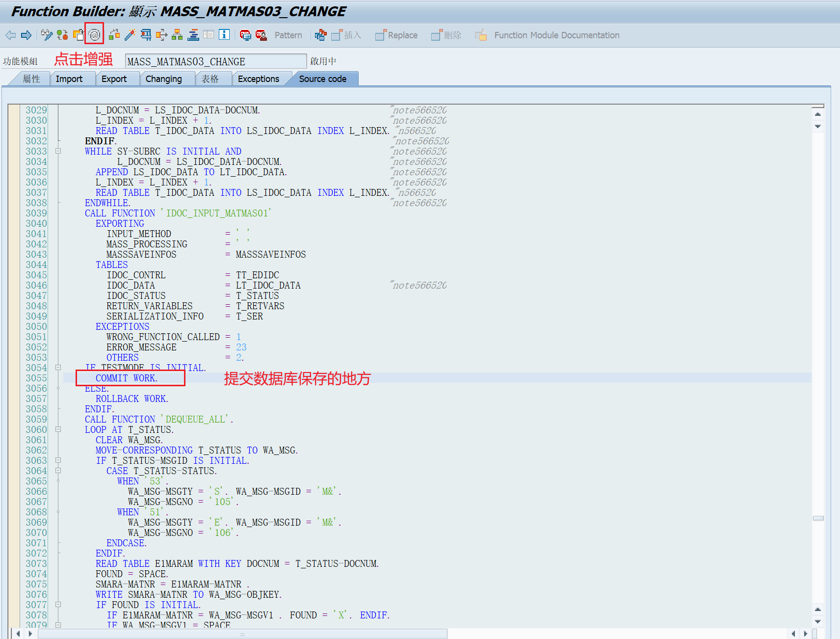Select the Display/Change toggle icon
840x639 pixels.
click(47, 35)
